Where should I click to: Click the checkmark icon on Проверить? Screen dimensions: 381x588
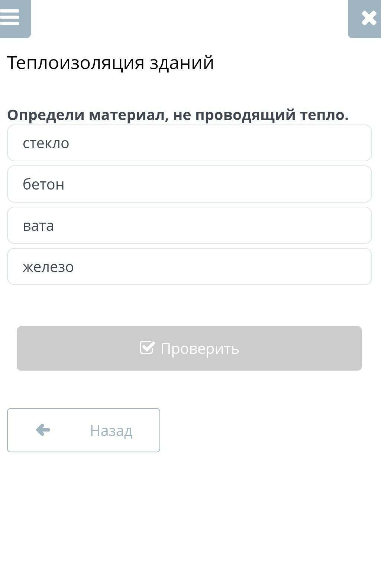click(147, 348)
